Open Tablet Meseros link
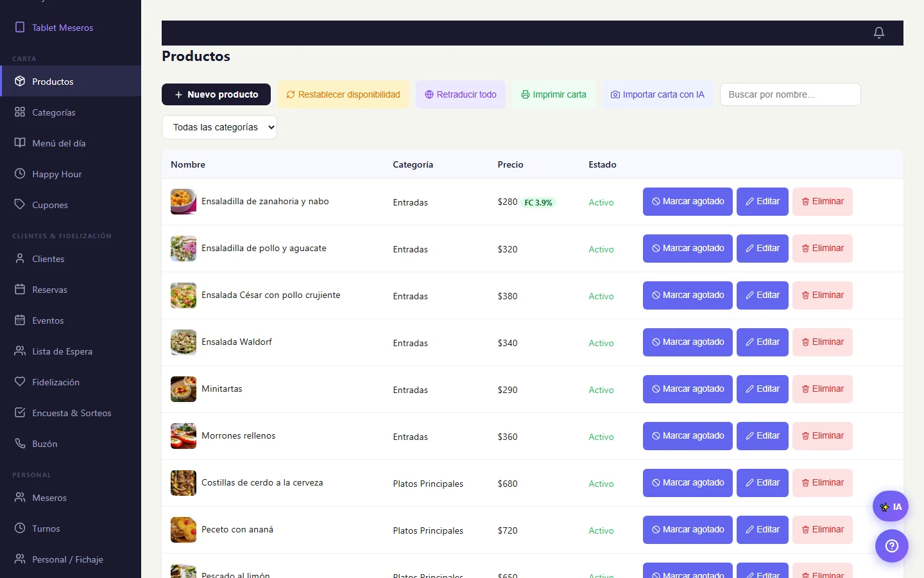This screenshot has height=578, width=924. click(x=71, y=28)
